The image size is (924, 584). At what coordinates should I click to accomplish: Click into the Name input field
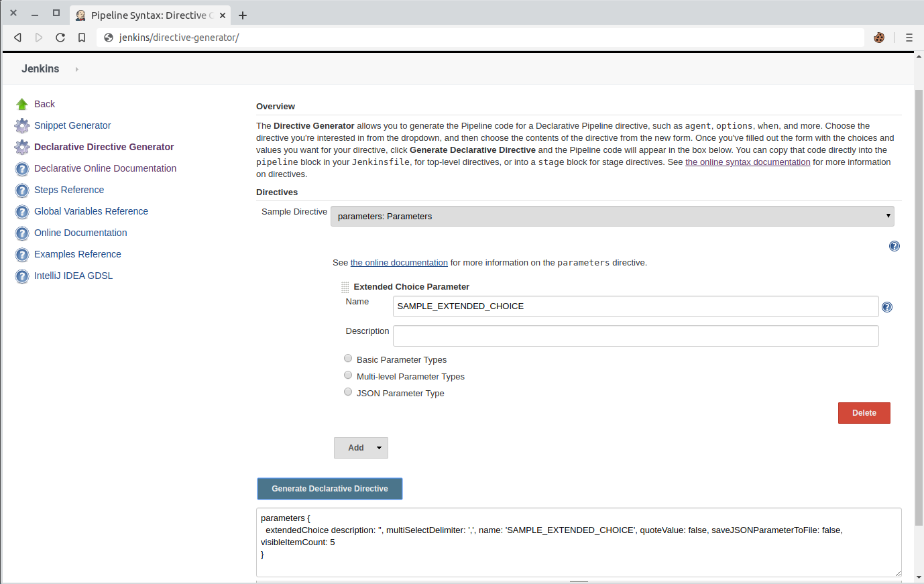(636, 306)
